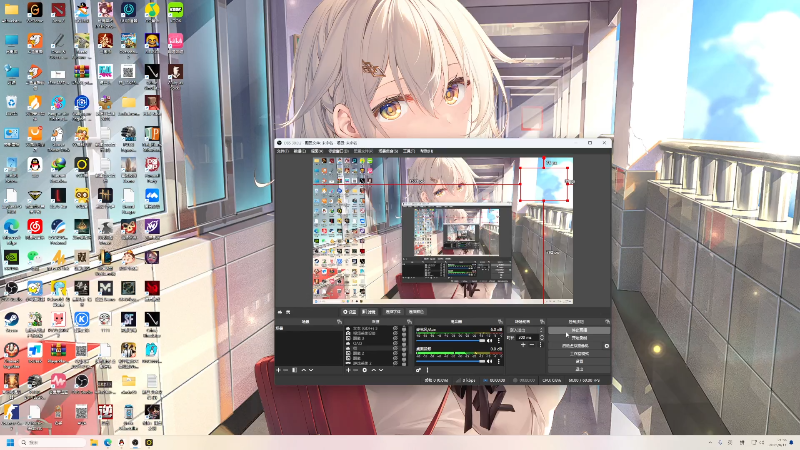Move the scene up with arrow icon

(x=304, y=370)
